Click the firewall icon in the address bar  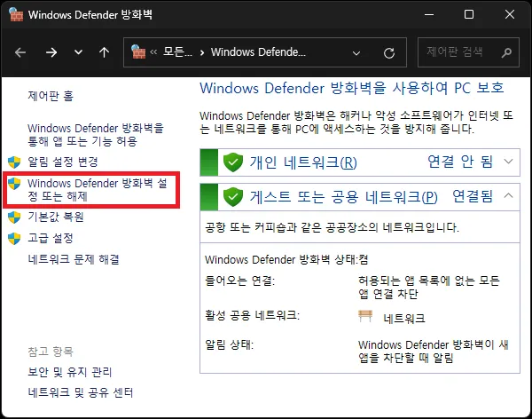click(138, 51)
